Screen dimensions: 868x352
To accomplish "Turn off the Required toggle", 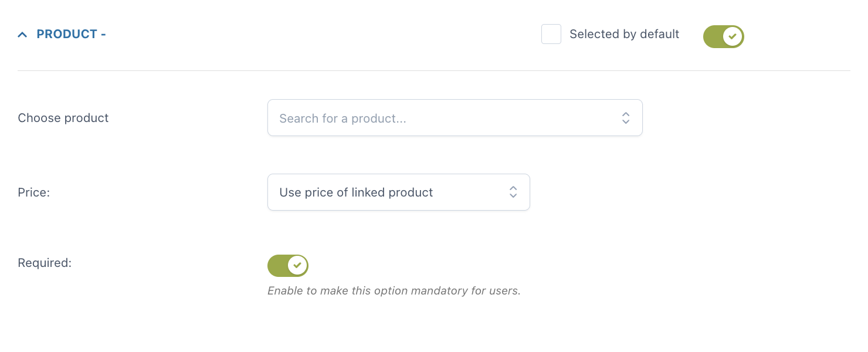I will pos(287,265).
